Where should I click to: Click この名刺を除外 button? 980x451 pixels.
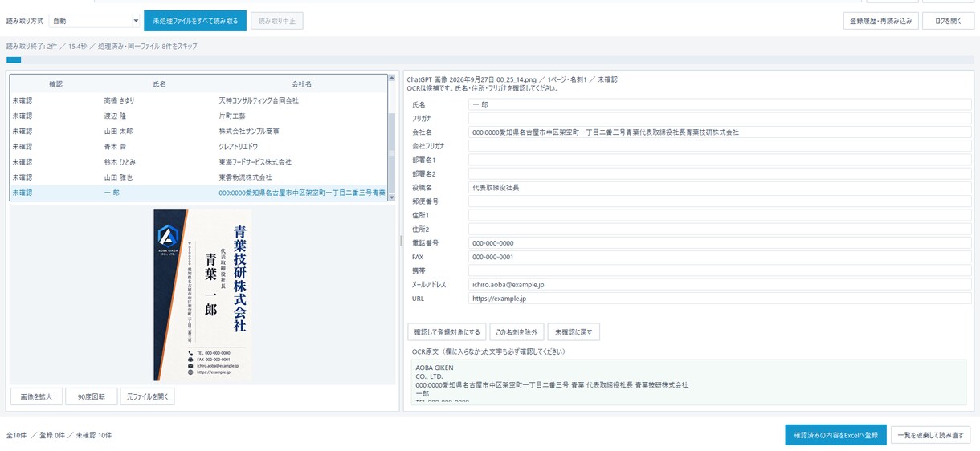(517, 331)
